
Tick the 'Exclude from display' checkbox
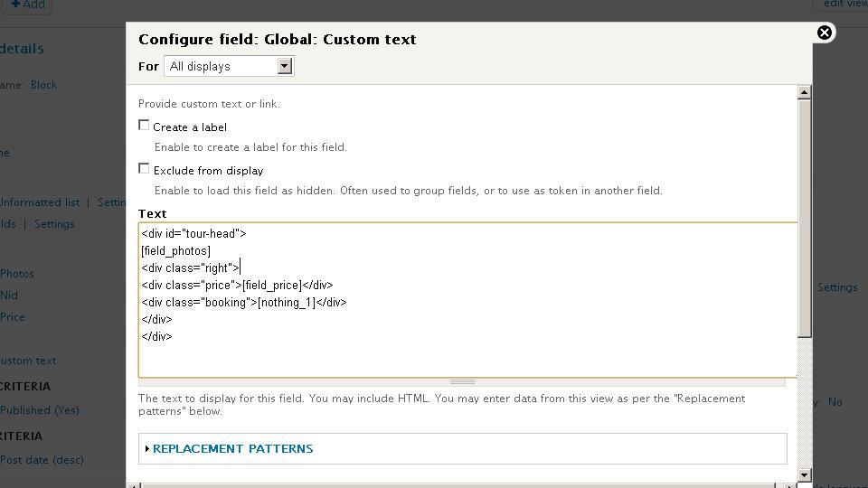pyautogui.click(x=144, y=168)
